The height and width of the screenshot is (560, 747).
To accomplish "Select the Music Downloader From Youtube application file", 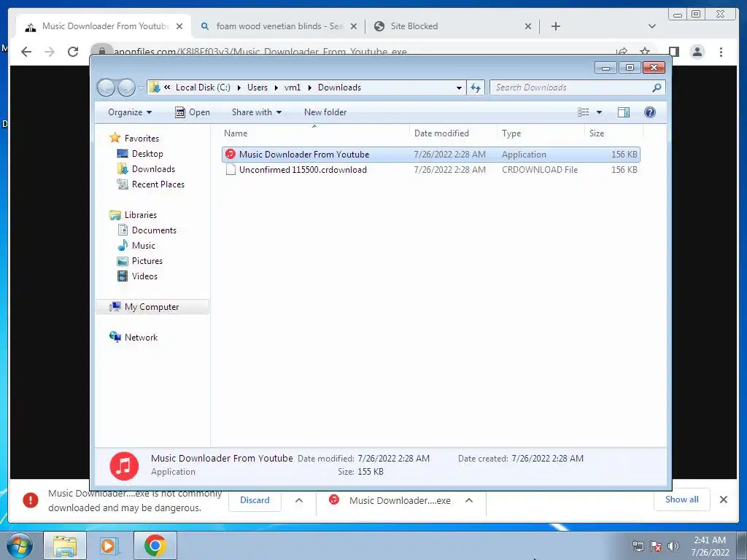I will click(x=430, y=155).
